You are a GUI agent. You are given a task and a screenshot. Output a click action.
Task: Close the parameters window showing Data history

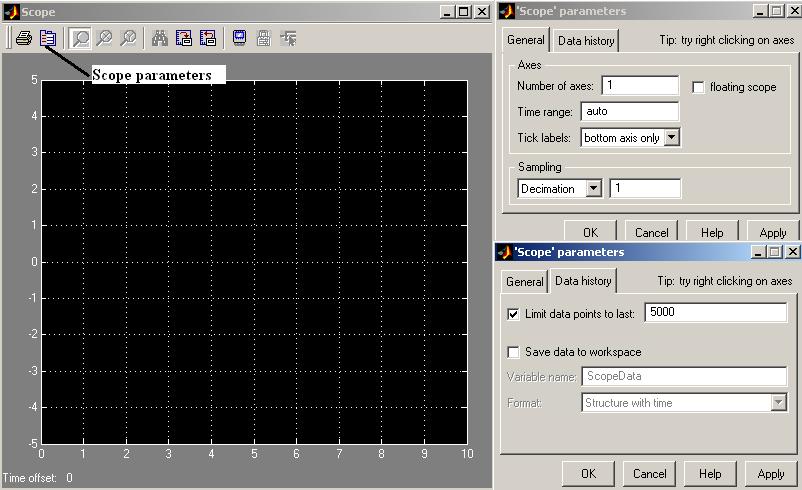click(792, 252)
